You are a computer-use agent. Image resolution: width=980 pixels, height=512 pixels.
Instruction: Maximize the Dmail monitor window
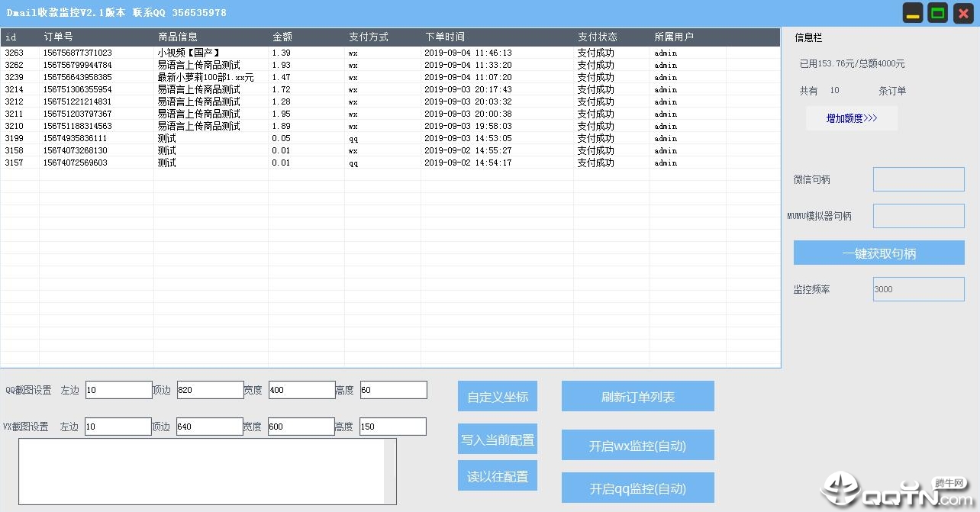coord(938,13)
